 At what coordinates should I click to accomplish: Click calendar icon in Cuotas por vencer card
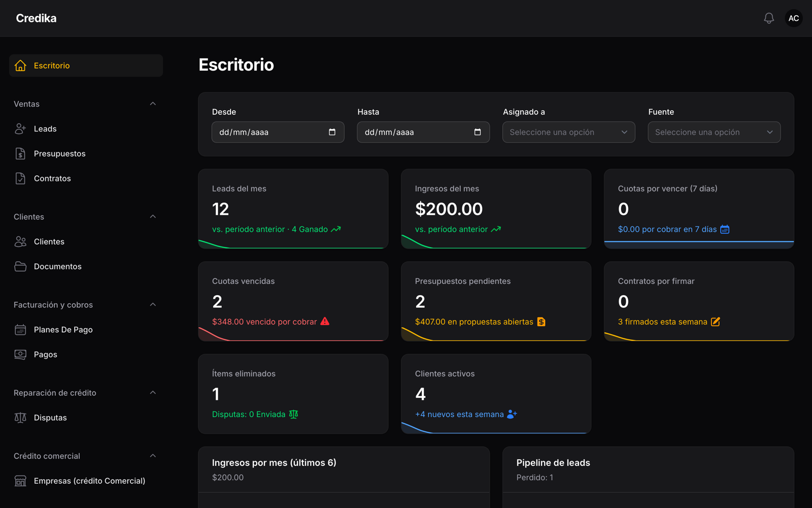[725, 229]
